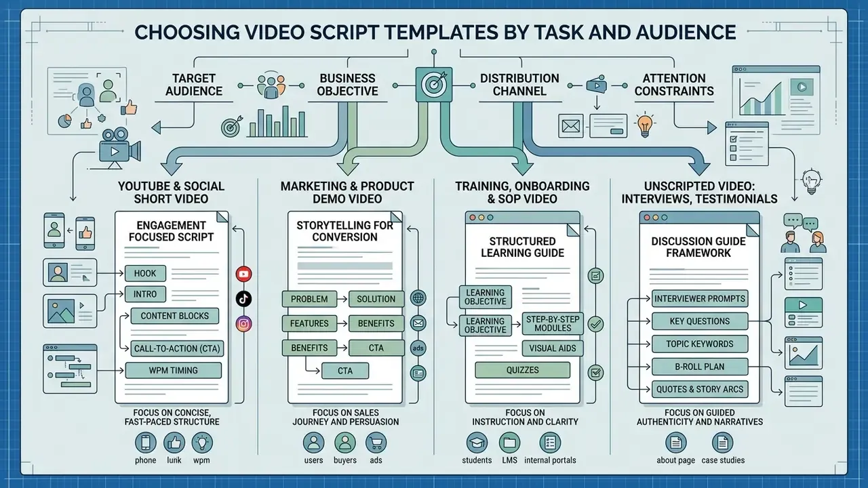
Task: Select the CALL-TO-ACTION (CTA) box
Action: (x=176, y=349)
